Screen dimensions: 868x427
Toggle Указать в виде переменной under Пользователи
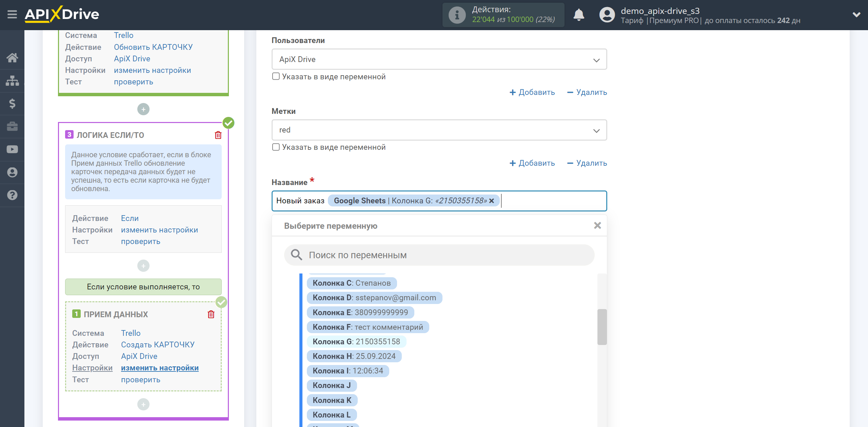pos(276,76)
